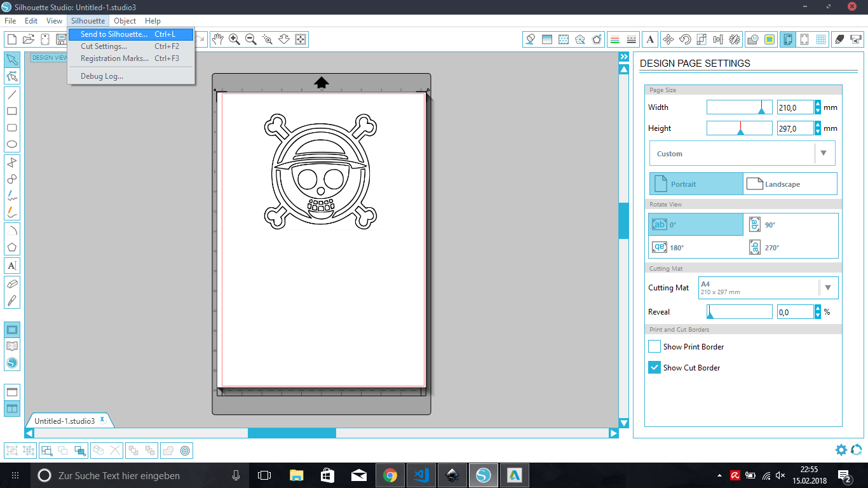Select Landscape page orientation
The image size is (868, 488).
tap(790, 184)
